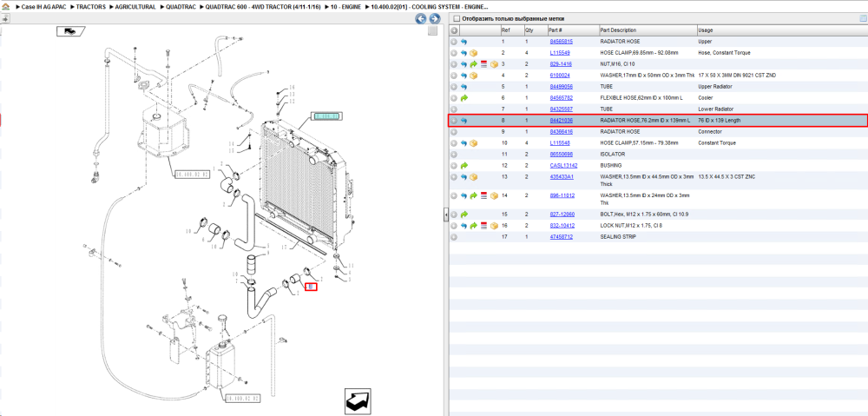Viewport: 868px width, 416px height.
Task: Click 'FLEXIBLE HOSE,62mm ID x 100mm L' text
Action: point(644,98)
